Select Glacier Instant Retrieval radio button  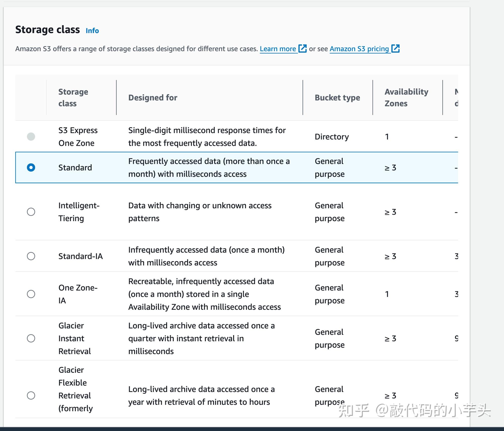[x=31, y=338]
